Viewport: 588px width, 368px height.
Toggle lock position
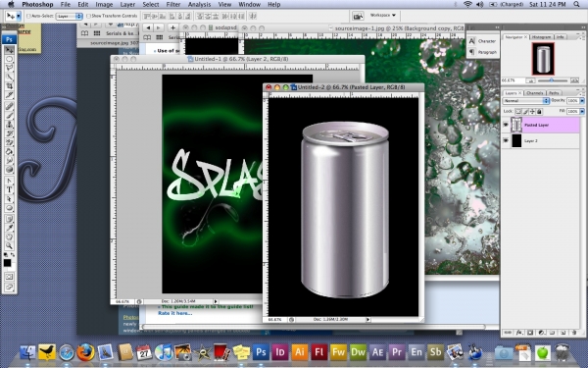[x=532, y=112]
